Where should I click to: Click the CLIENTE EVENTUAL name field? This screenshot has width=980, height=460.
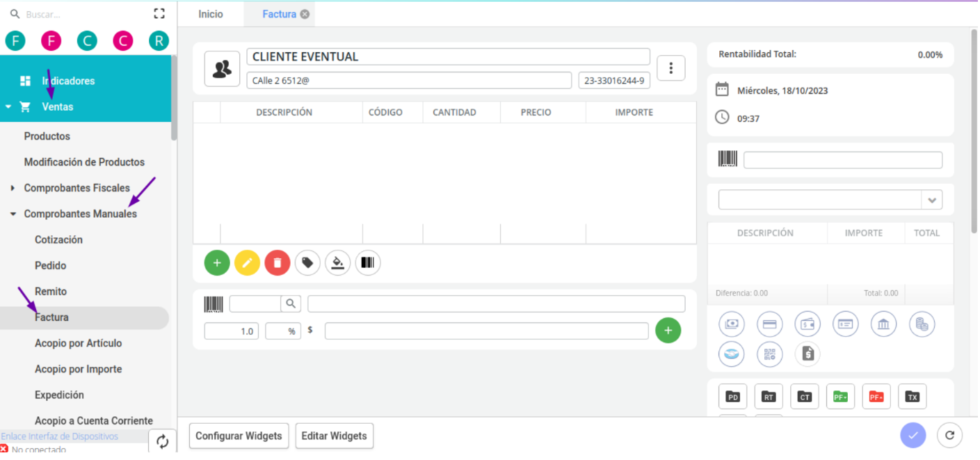coord(449,57)
